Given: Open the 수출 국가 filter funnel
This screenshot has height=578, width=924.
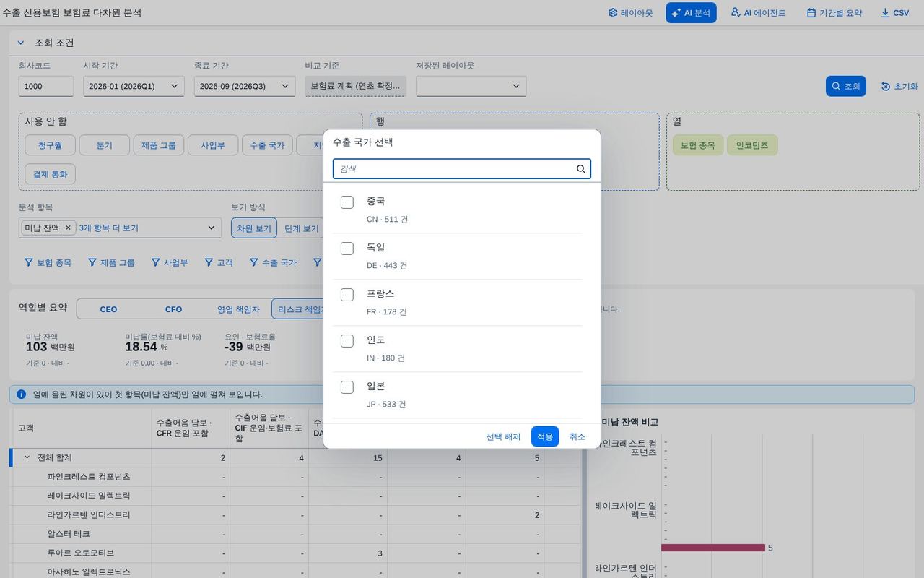Looking at the screenshot, I should (x=273, y=262).
